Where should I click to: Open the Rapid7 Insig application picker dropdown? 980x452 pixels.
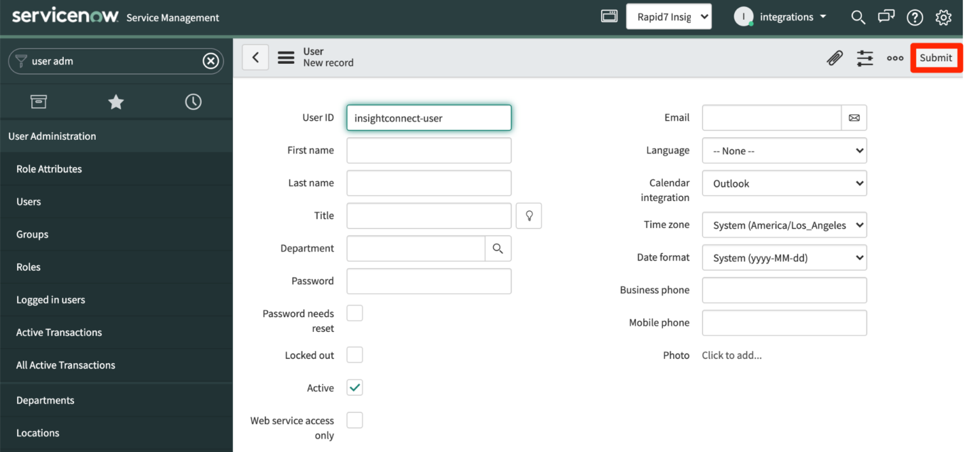(x=669, y=16)
